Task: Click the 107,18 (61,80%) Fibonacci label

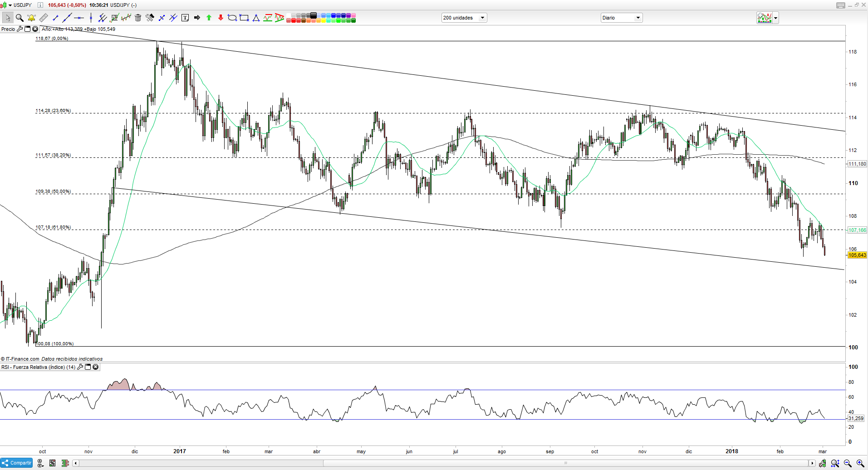Action: click(53, 227)
